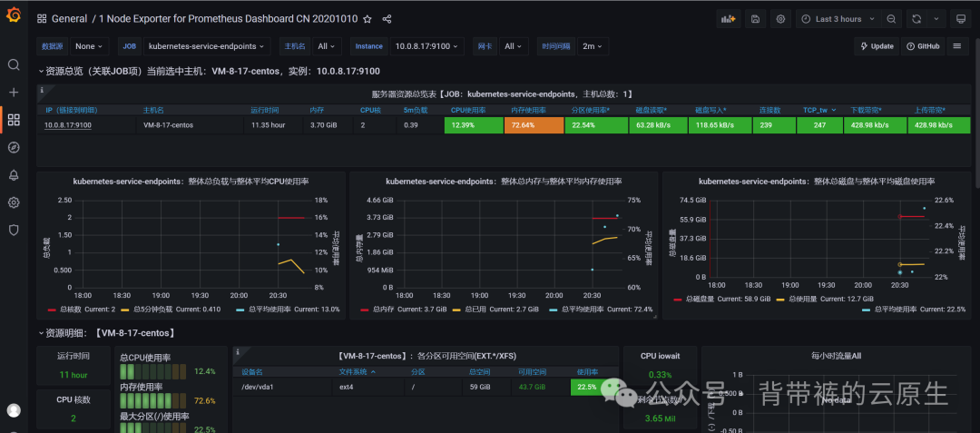Click the Update link button

click(x=877, y=46)
